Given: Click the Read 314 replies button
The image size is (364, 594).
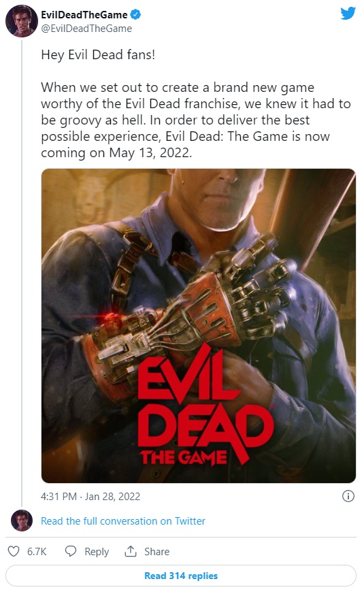Looking at the screenshot, I should tap(181, 576).
